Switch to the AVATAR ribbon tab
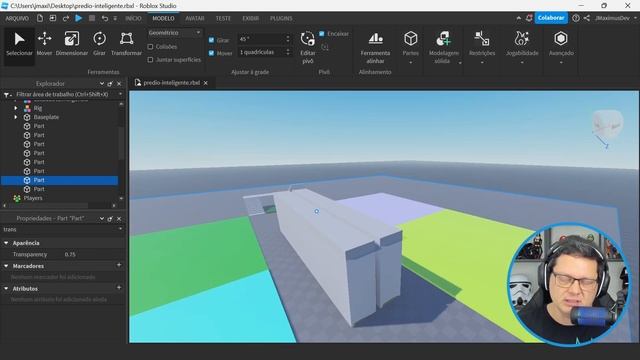Screen dimensions: 640x360 click(195, 18)
